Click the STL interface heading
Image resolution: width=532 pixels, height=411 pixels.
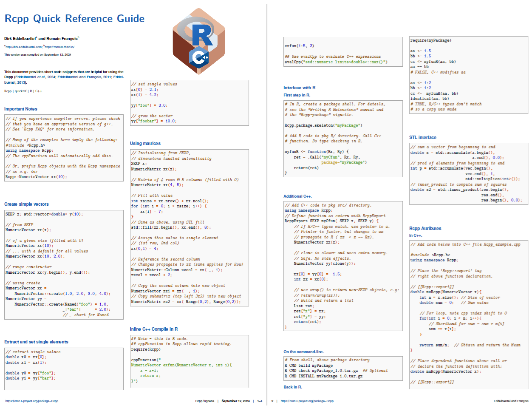pos(422,137)
